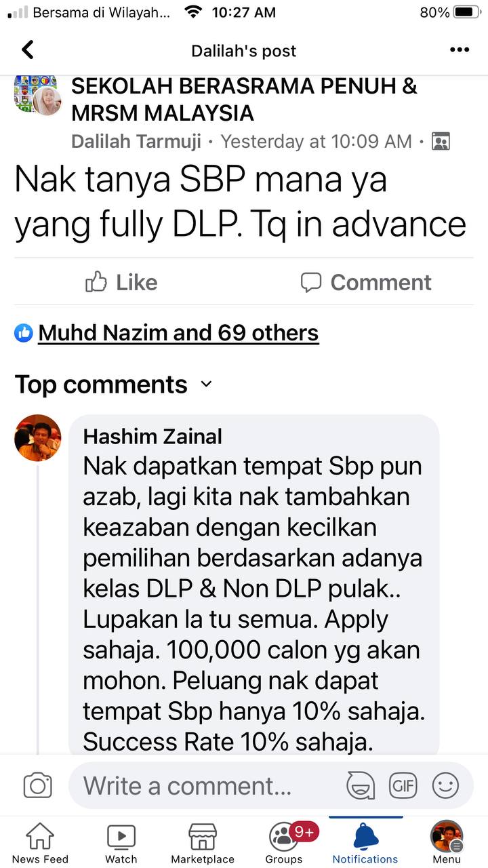The width and height of the screenshot is (488, 868).
Task: Open the emoji smiley picker
Action: pos(445,785)
